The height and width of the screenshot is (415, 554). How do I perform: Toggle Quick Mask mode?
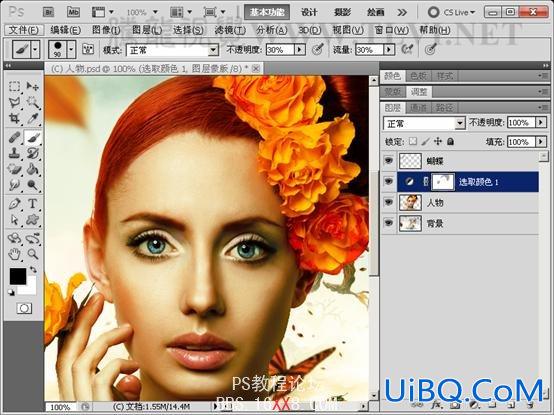pos(24,308)
